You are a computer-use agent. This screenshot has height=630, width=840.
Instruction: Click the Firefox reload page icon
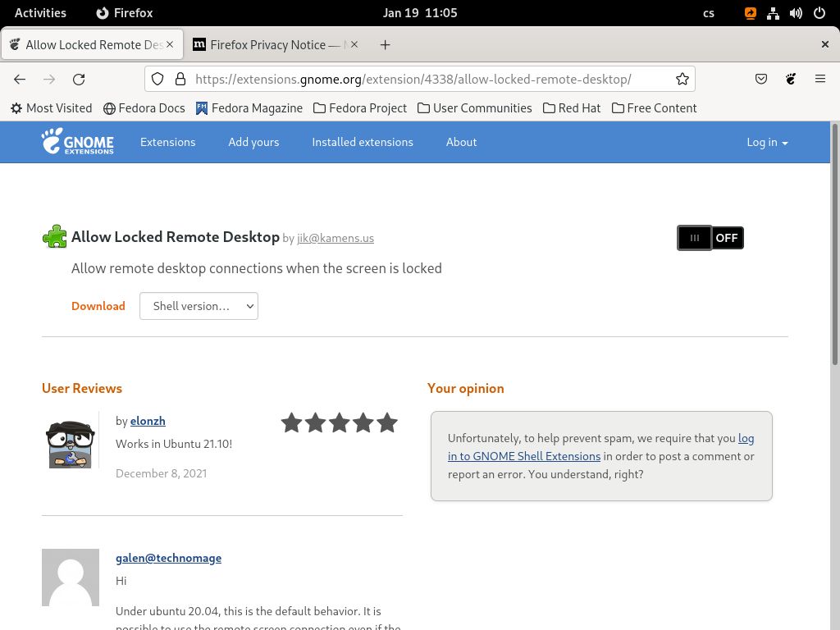pyautogui.click(x=79, y=79)
